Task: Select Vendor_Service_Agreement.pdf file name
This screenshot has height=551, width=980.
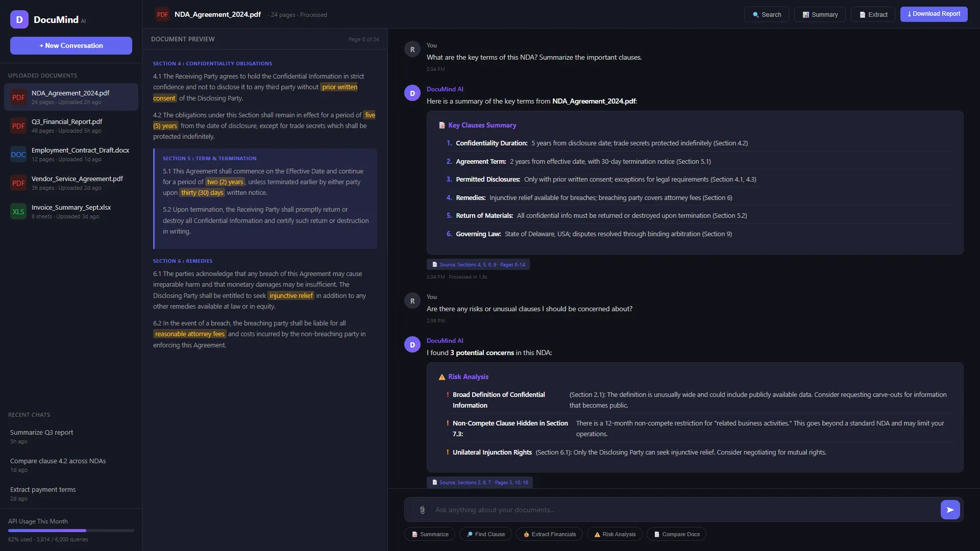Action: [77, 179]
